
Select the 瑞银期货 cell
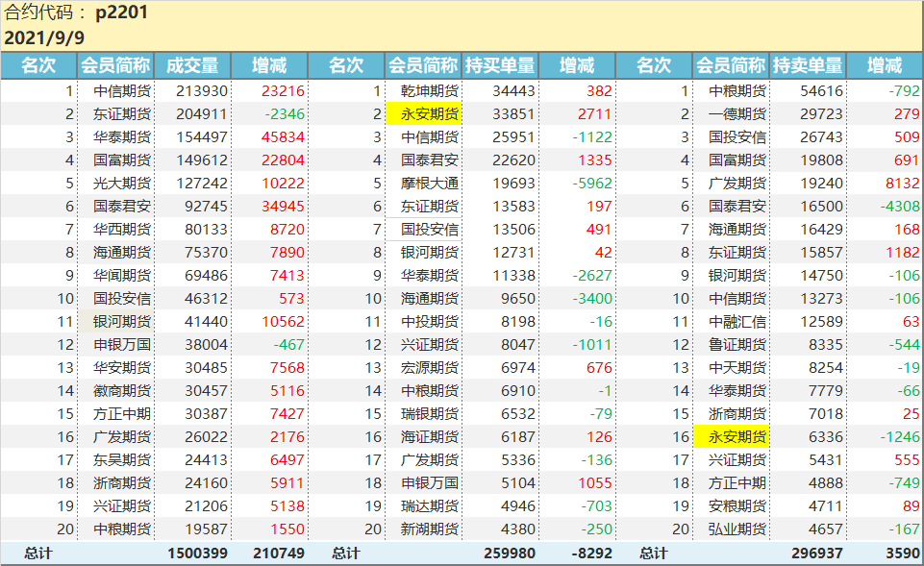(430, 414)
